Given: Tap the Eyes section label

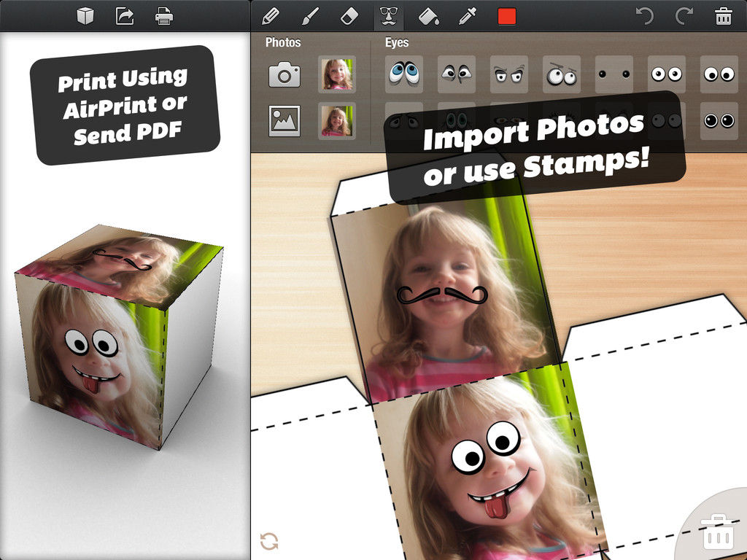Looking at the screenshot, I should 397,42.
